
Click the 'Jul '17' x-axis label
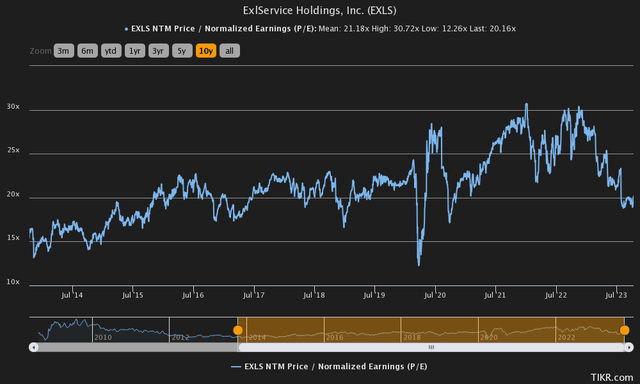(253, 295)
